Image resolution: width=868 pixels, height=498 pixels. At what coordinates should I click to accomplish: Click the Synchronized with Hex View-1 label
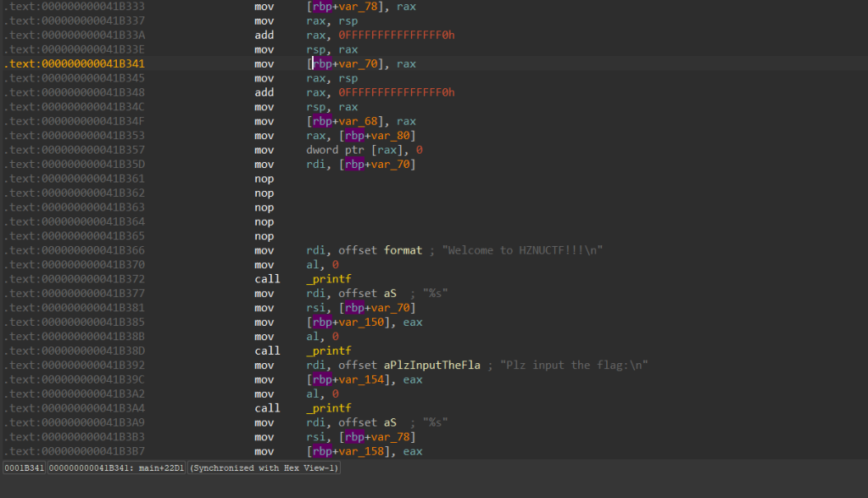click(x=264, y=468)
